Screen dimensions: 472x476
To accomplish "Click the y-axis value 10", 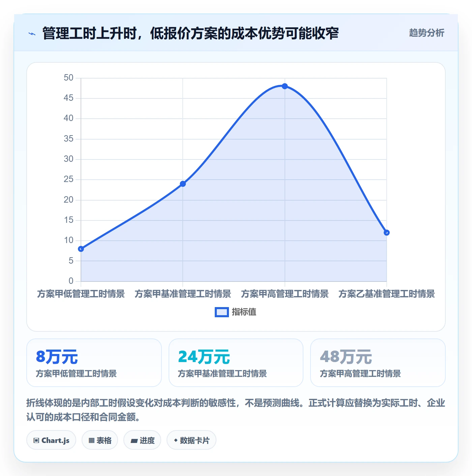I will 68,240.
